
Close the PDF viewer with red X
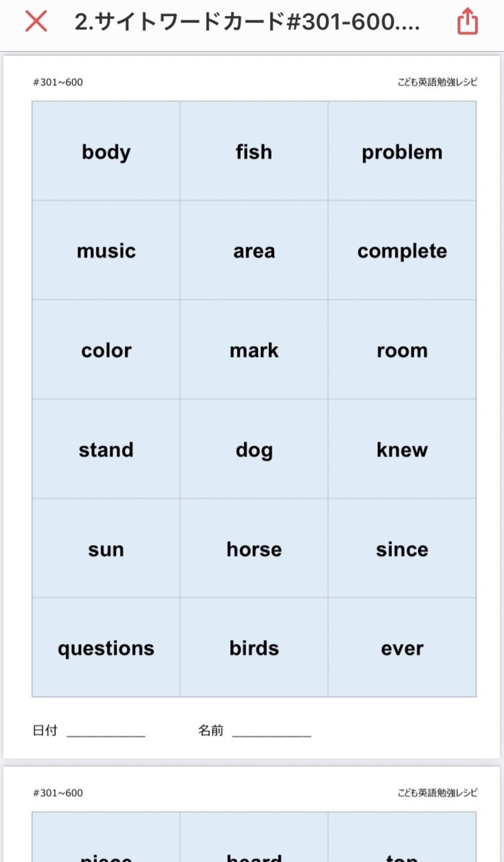36,21
